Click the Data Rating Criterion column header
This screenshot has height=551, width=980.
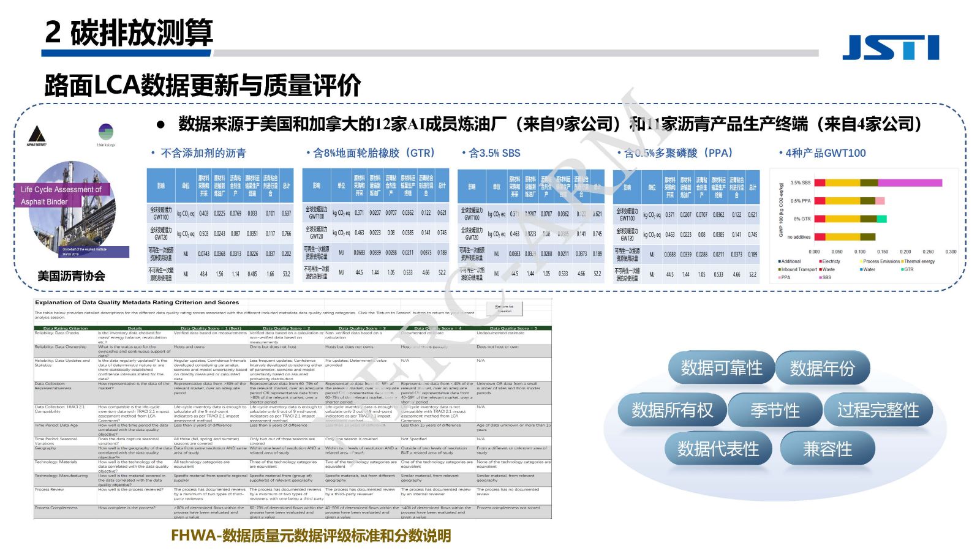(x=65, y=328)
